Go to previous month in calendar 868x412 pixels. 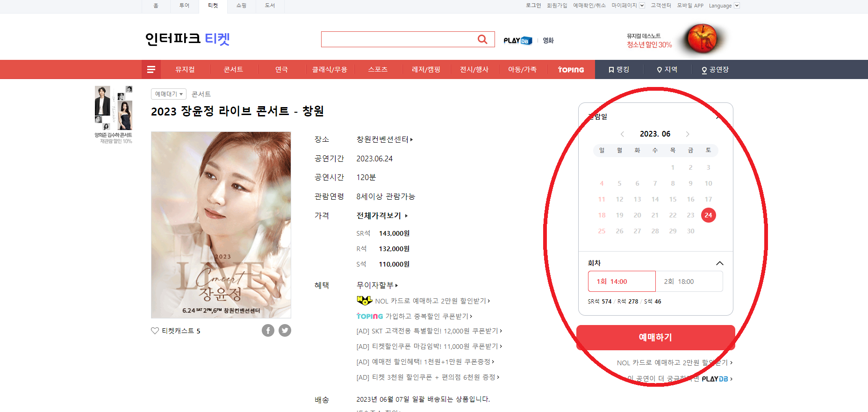(622, 134)
